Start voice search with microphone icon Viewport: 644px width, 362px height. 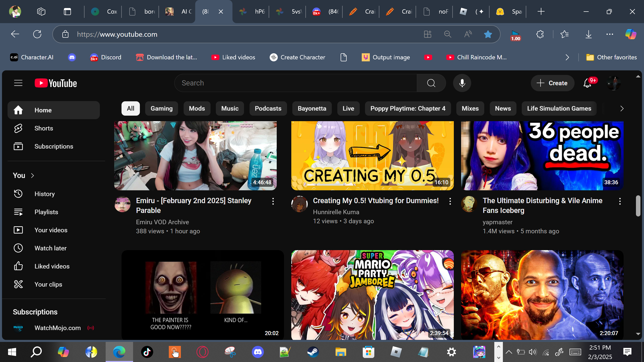tap(462, 83)
